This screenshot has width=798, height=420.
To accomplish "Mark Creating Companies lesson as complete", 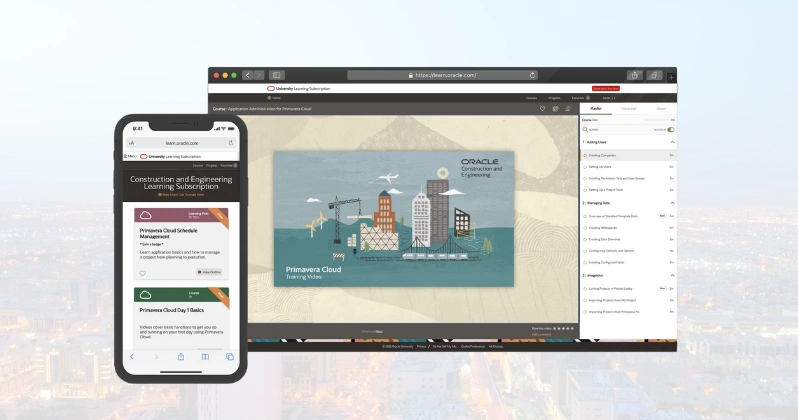I will click(x=584, y=156).
